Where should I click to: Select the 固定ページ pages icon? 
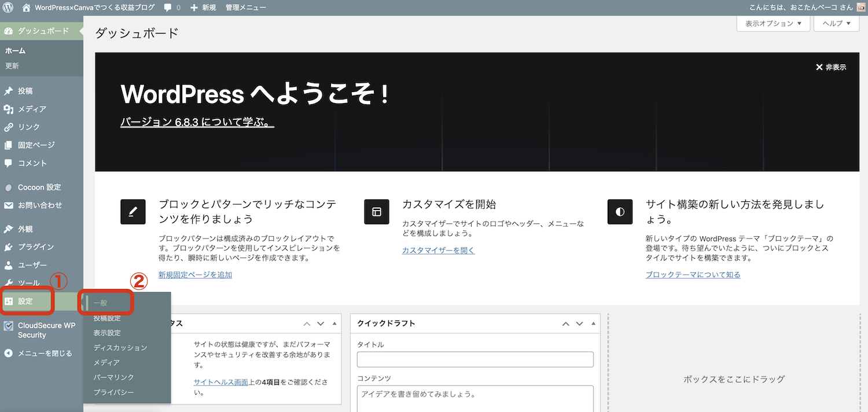click(9, 145)
